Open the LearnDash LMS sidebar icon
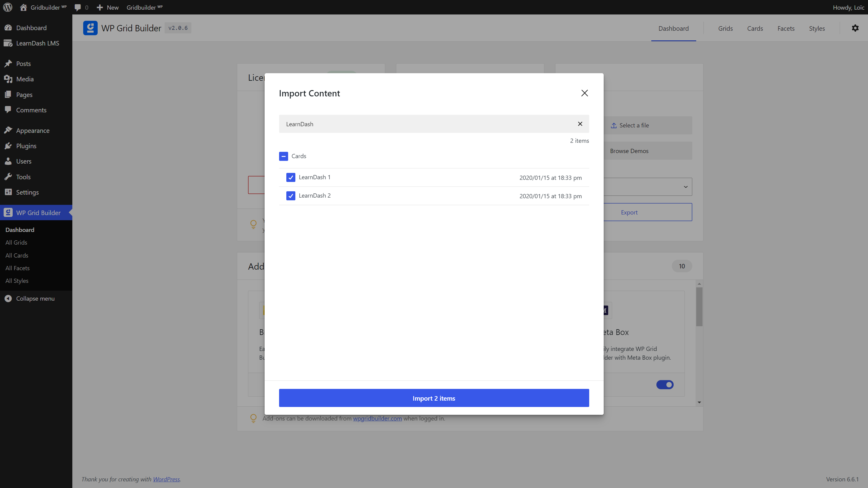The height and width of the screenshot is (488, 868). [x=8, y=43]
